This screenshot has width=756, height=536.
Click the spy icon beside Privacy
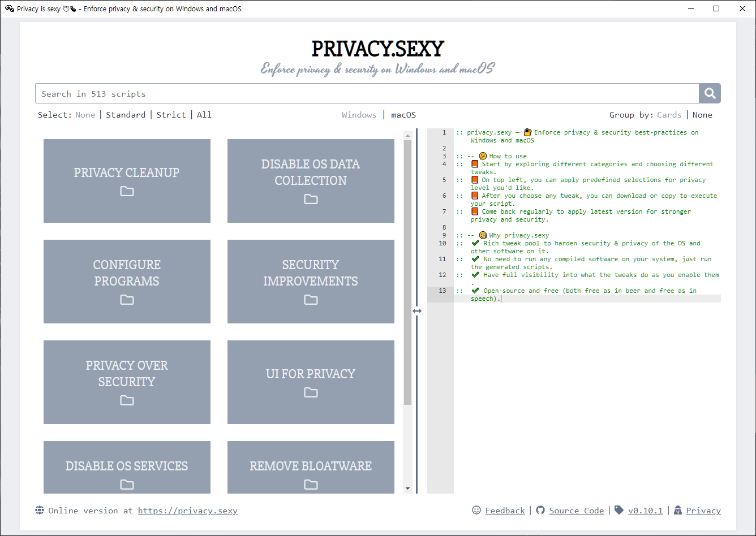pos(678,511)
